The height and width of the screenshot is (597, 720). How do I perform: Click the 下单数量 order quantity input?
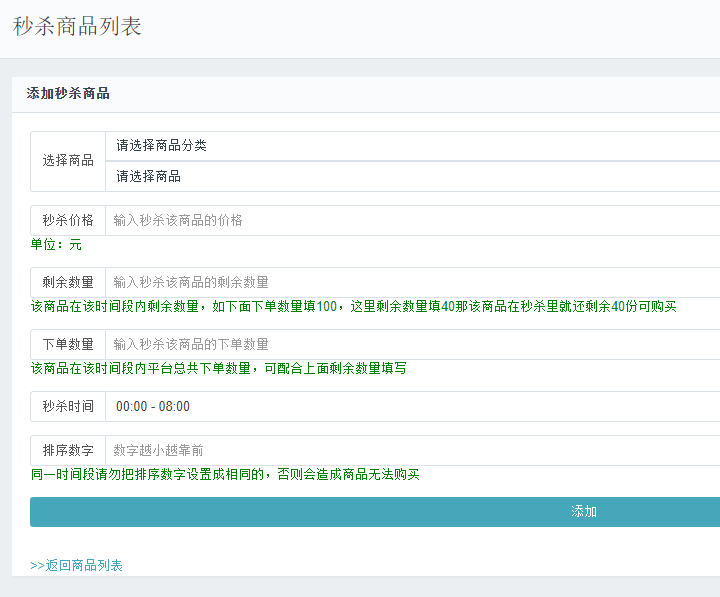(x=412, y=344)
